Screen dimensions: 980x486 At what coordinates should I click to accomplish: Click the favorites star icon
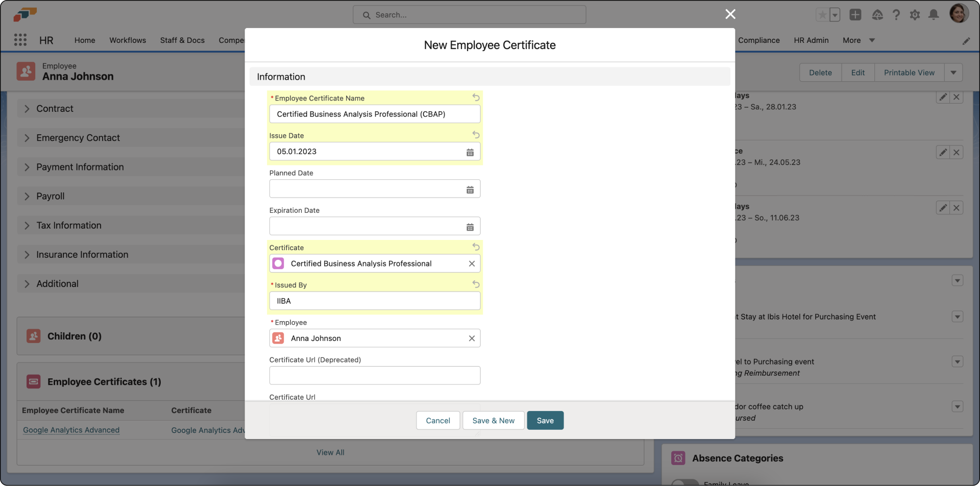click(x=823, y=15)
